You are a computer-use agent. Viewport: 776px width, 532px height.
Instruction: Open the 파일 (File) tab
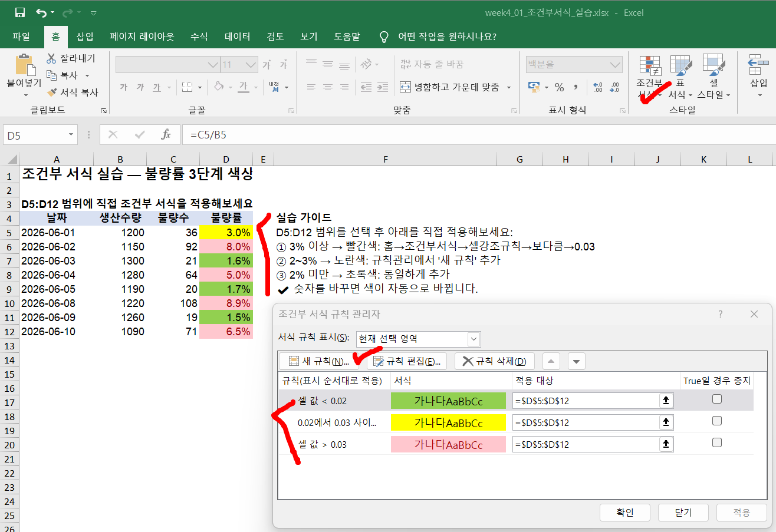coord(21,37)
